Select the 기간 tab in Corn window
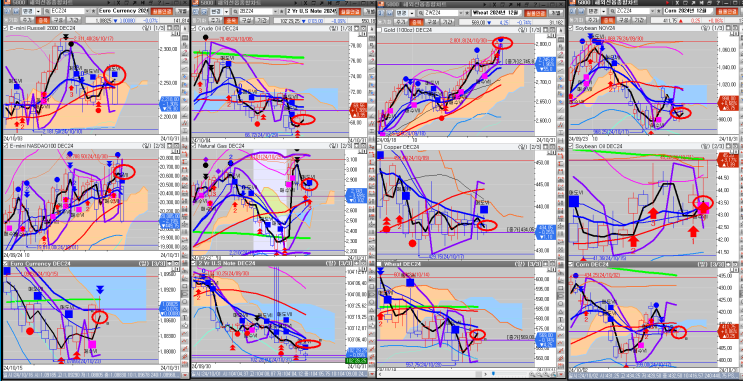 pyautogui.click(x=639, y=20)
